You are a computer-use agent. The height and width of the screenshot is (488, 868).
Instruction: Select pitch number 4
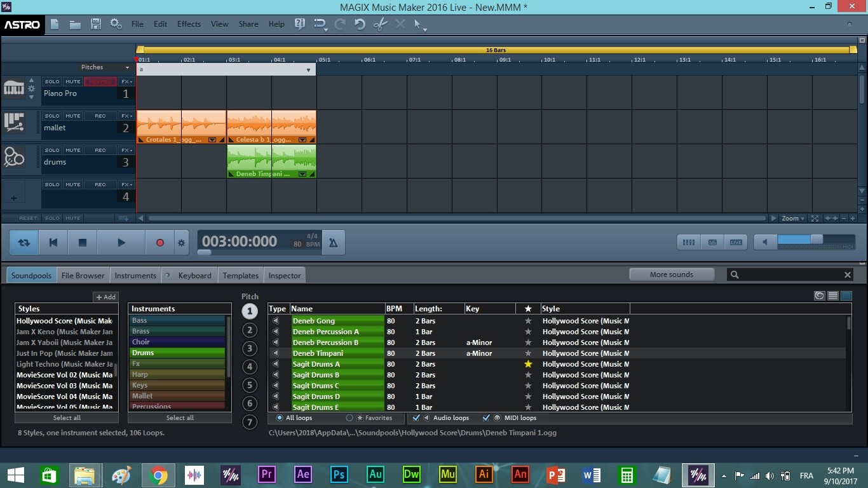click(x=250, y=367)
